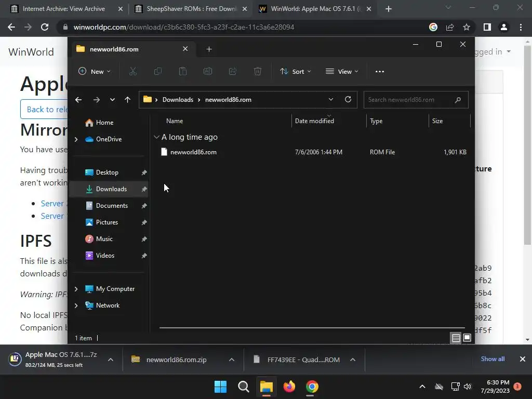This screenshot has height=399, width=532.
Task: Open address bar history dropdown
Action: 331,99
